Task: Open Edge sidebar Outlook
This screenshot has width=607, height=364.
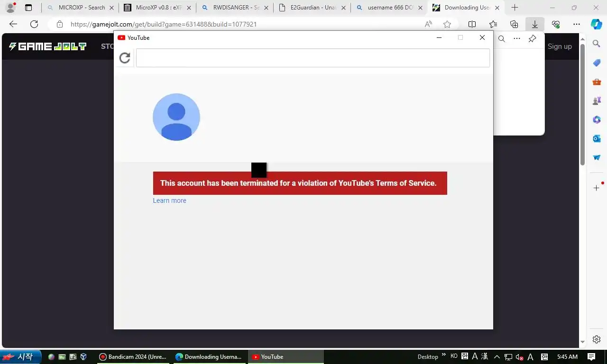Action: 597,138
